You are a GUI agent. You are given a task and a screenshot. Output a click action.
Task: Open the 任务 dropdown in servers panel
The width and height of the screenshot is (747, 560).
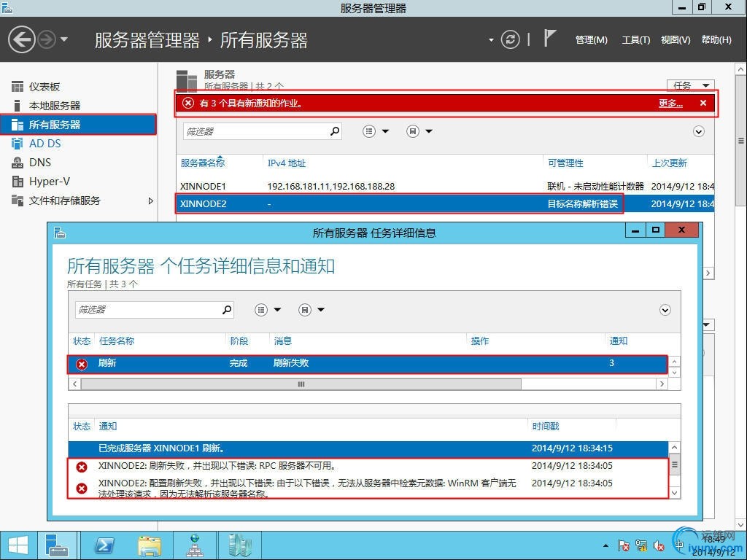tap(690, 85)
